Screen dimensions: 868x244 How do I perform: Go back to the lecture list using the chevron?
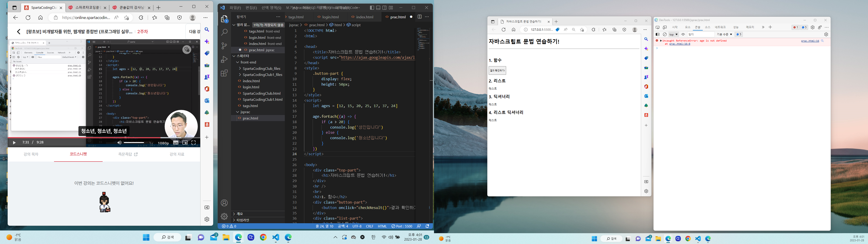pos(19,32)
